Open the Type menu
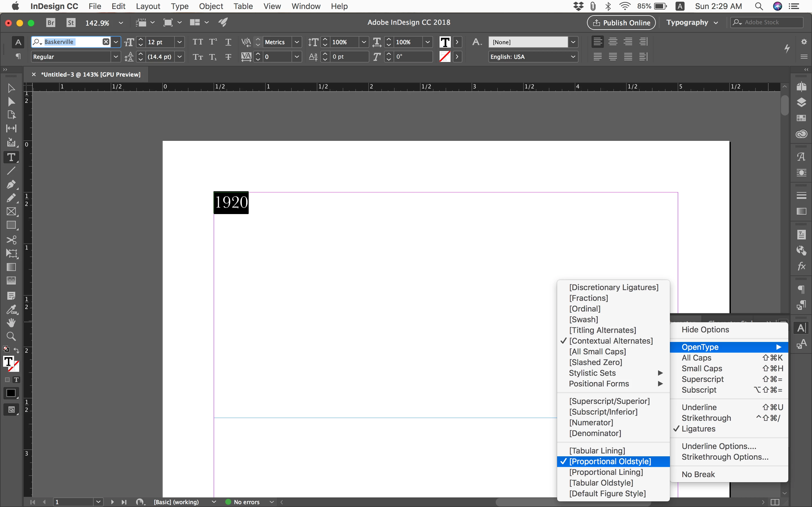The width and height of the screenshot is (812, 507). tap(180, 6)
